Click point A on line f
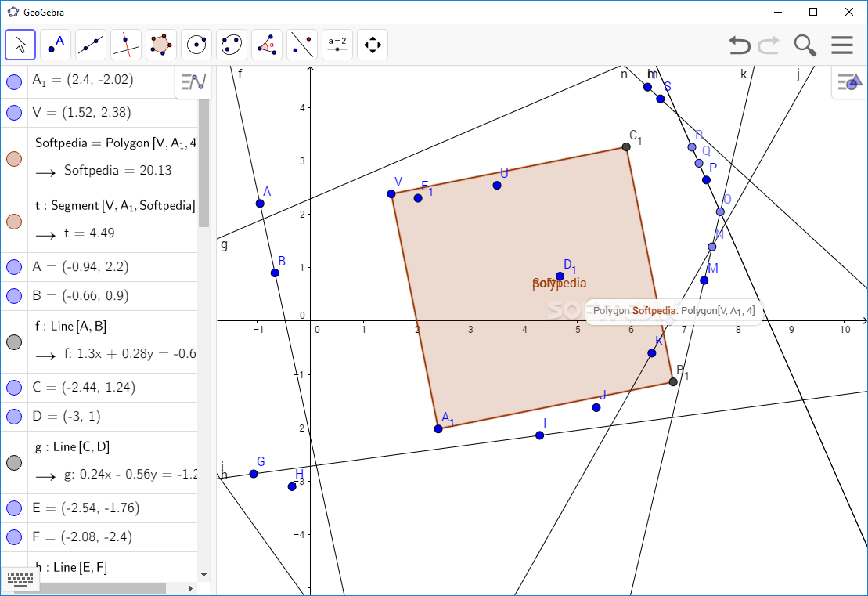The image size is (868, 596). [x=260, y=204]
